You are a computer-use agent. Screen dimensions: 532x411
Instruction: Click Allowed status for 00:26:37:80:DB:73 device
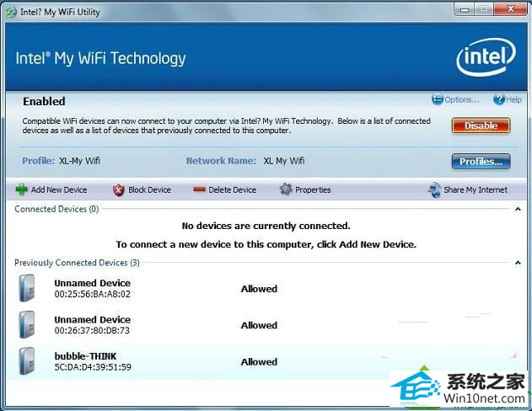(x=259, y=325)
